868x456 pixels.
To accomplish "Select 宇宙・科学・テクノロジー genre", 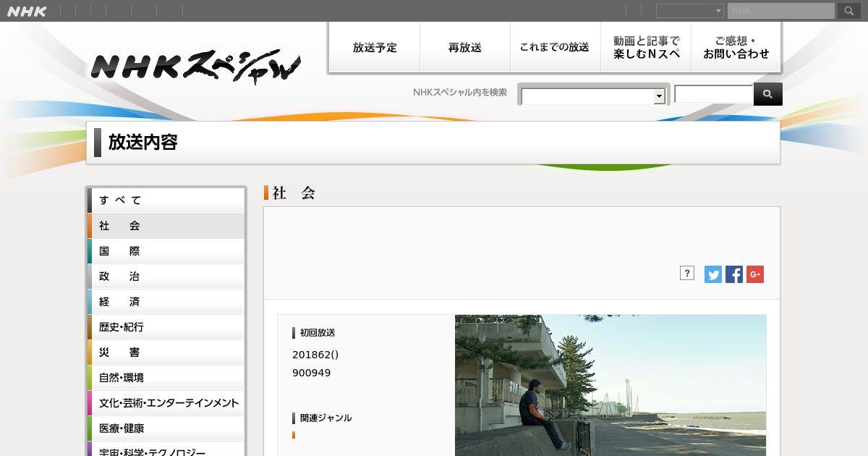I will (166, 449).
